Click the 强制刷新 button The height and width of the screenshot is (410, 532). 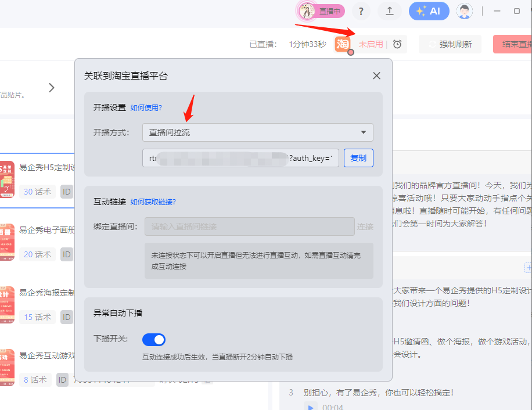(x=450, y=44)
